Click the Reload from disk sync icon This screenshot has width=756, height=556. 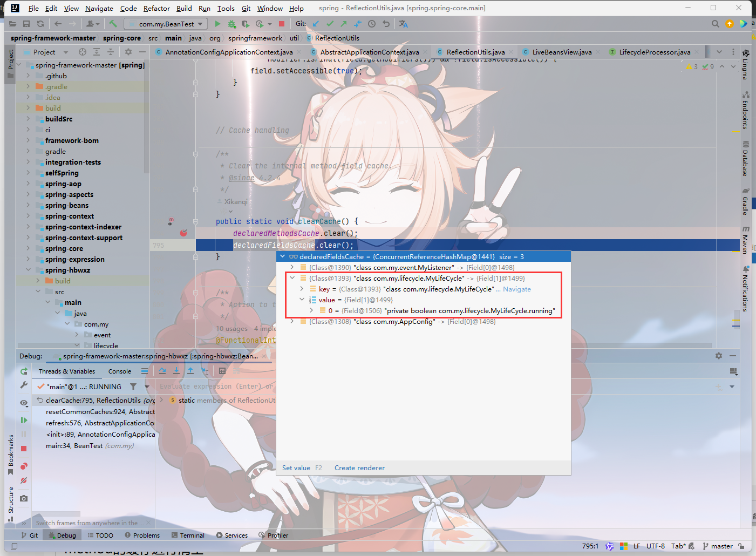coord(40,24)
